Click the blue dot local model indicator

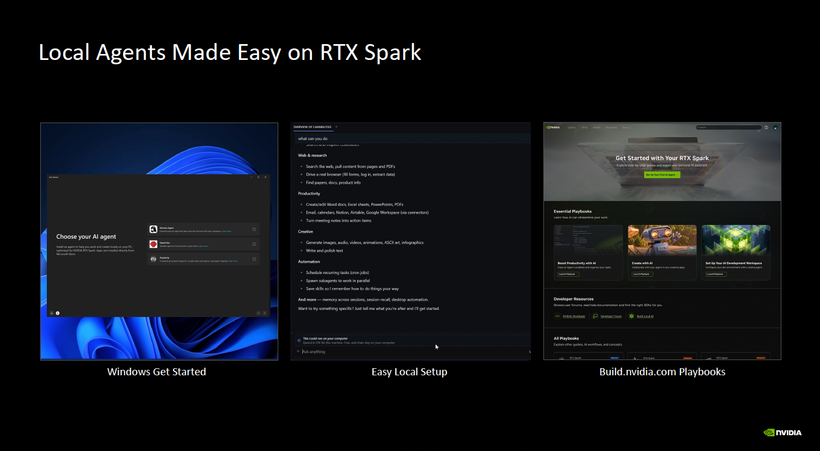[299, 341]
